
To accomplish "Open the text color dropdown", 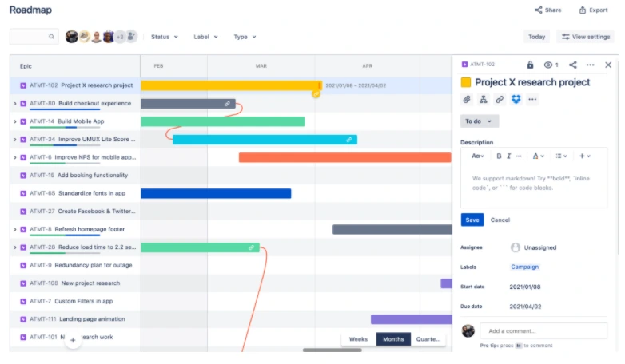I will (538, 156).
